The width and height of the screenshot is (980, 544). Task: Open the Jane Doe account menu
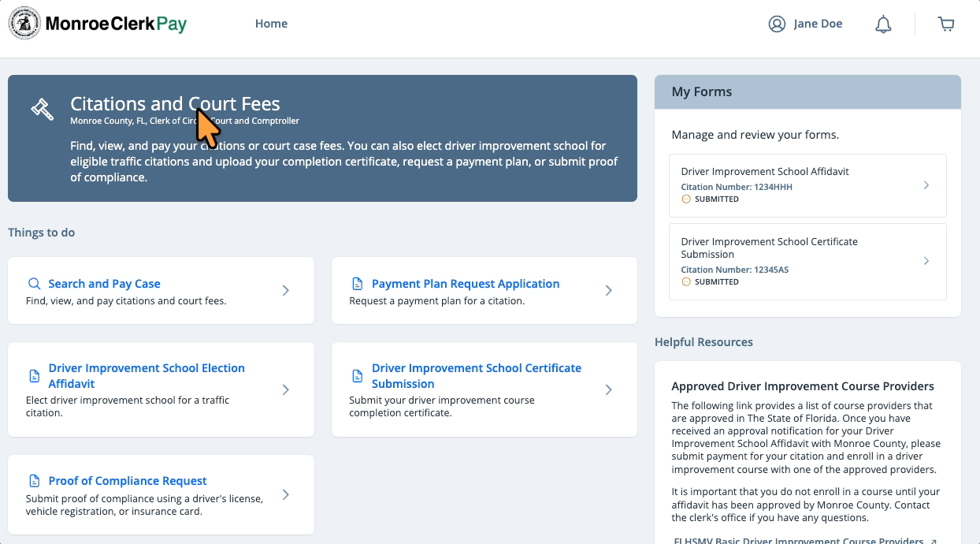(x=818, y=24)
